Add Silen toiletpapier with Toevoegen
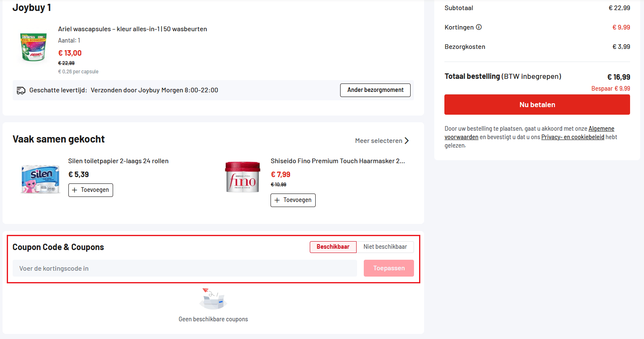The image size is (644, 339). [x=91, y=190]
